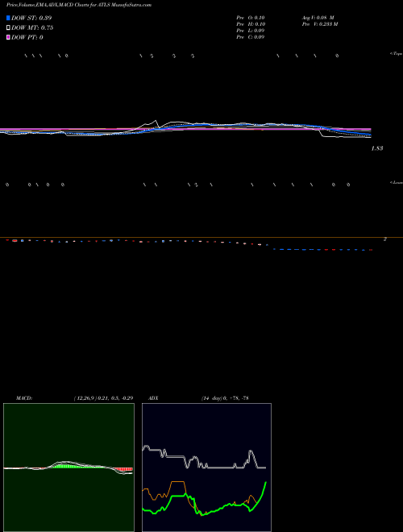Click the green MACD histogram area
This screenshot has width=403, height=532.
click(66, 466)
